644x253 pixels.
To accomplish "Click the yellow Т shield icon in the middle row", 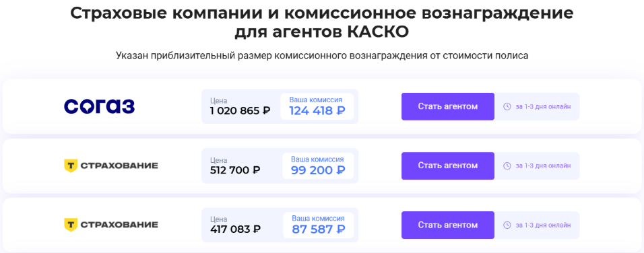I will click(x=71, y=166).
